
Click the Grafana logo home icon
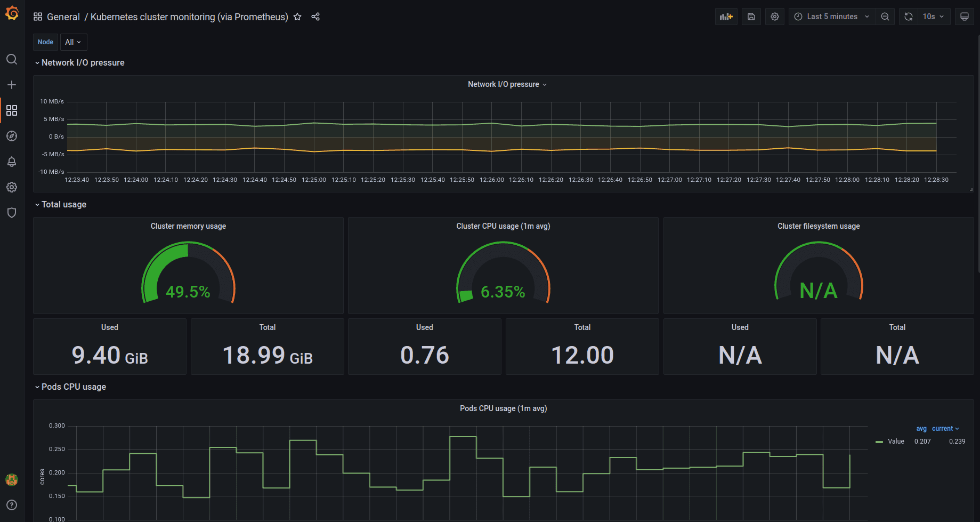coord(12,13)
